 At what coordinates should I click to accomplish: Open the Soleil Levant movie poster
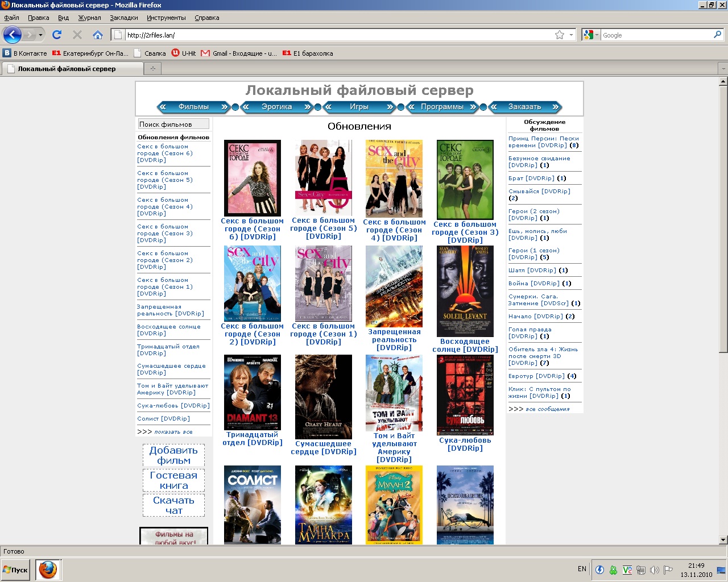[465, 291]
